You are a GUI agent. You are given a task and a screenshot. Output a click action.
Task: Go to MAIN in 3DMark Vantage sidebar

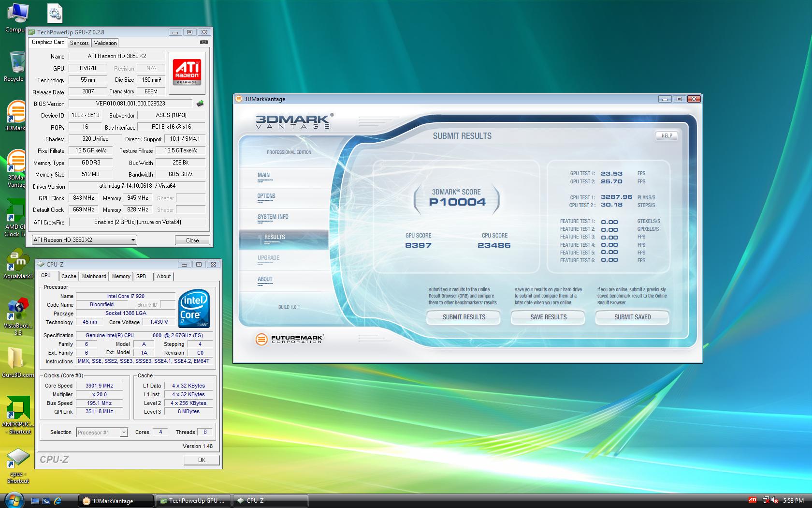click(283, 177)
